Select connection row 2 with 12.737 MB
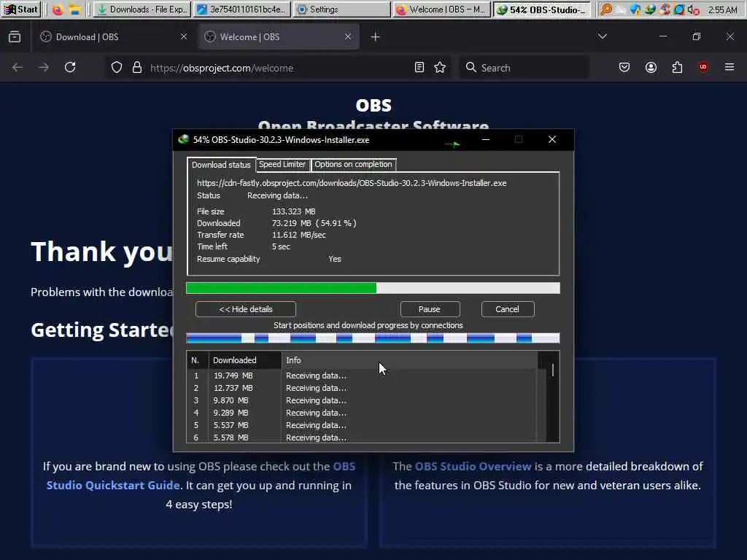 tap(362, 388)
